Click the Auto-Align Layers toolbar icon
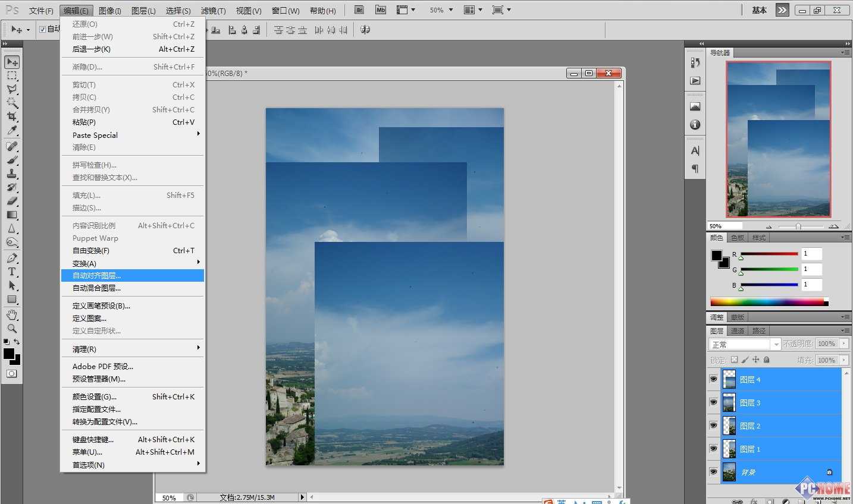 365,30
